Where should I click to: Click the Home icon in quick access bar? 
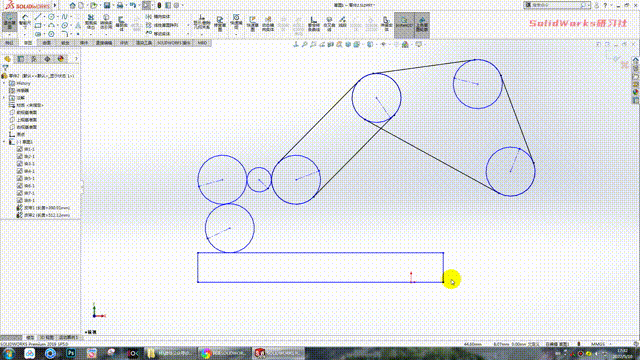click(72, 5)
